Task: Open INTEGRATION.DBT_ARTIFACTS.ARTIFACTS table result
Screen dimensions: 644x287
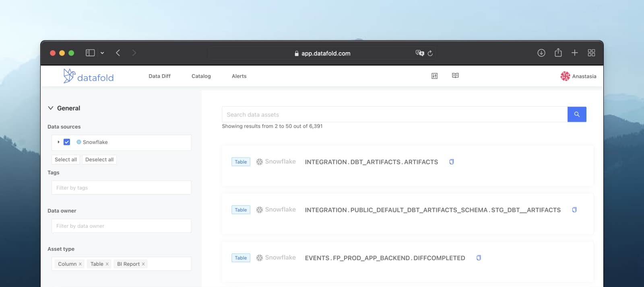Action: click(x=371, y=162)
